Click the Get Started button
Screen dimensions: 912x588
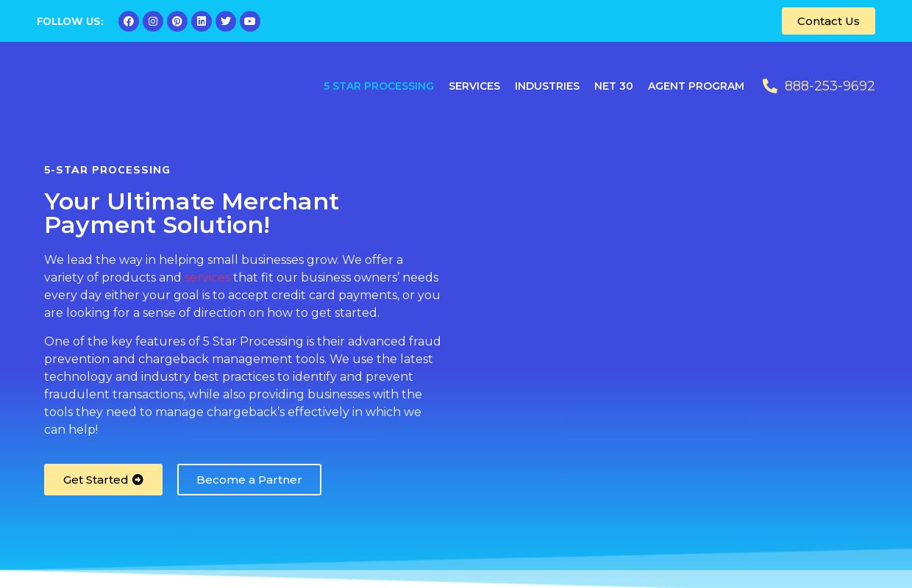click(x=103, y=479)
